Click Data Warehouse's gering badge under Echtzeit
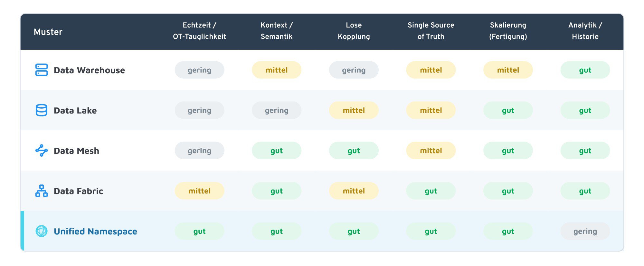Image resolution: width=644 pixels, height=266 pixels. pos(200,70)
